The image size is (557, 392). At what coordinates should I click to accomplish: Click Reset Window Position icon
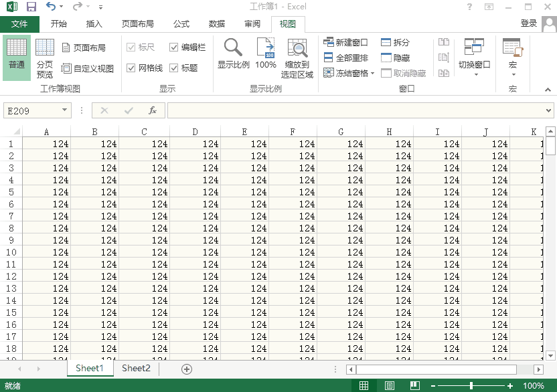[x=444, y=73]
